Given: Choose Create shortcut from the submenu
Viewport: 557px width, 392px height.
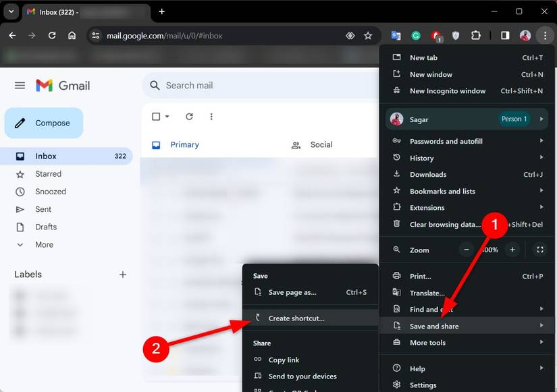Looking at the screenshot, I should (x=296, y=318).
